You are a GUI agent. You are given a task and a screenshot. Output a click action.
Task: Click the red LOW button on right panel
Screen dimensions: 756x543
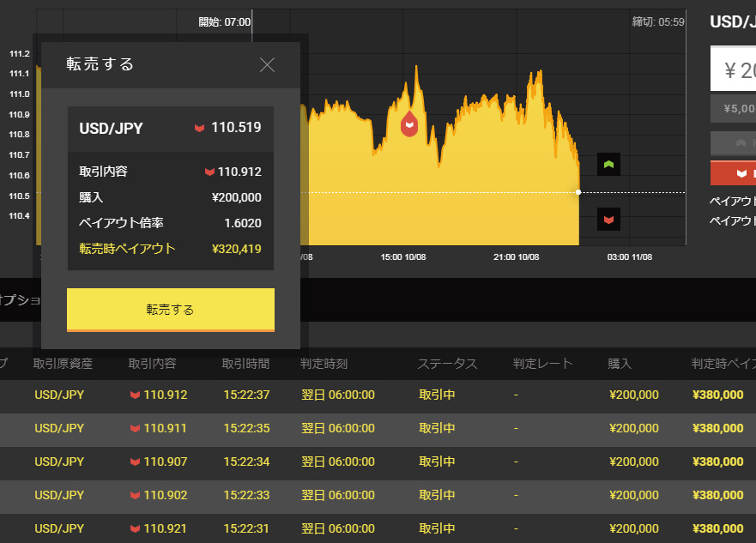coord(734,173)
